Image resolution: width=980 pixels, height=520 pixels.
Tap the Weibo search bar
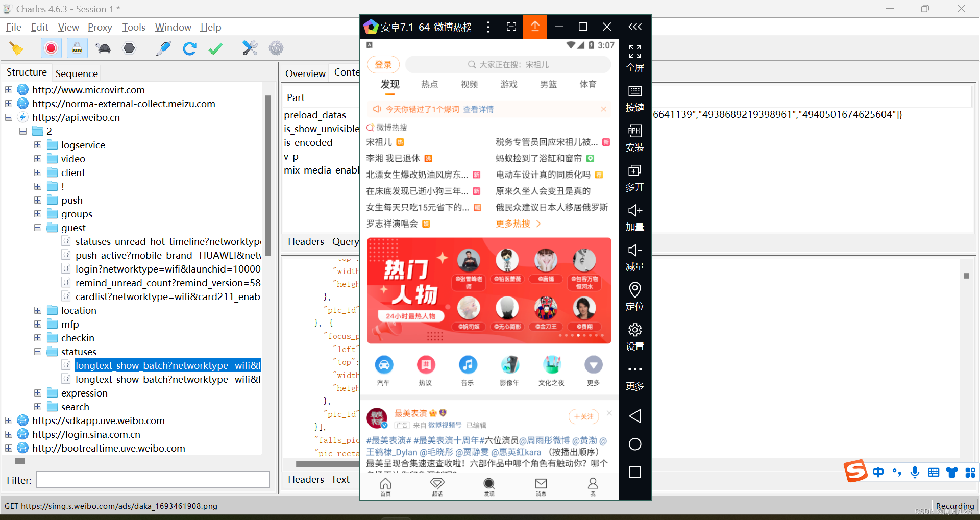click(508, 65)
